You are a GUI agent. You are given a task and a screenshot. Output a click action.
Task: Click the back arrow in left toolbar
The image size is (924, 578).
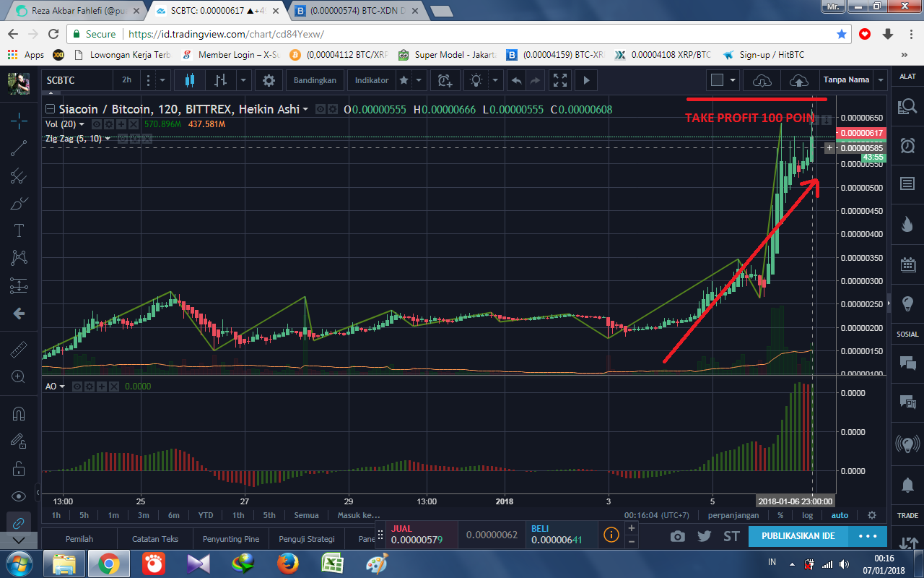click(19, 314)
